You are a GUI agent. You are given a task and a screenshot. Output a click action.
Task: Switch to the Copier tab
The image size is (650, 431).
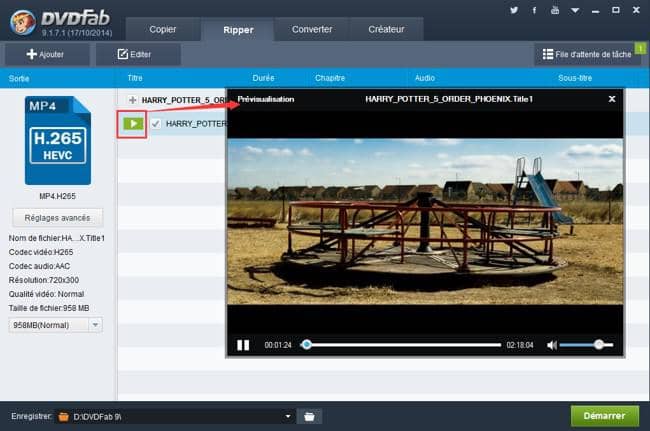point(163,29)
